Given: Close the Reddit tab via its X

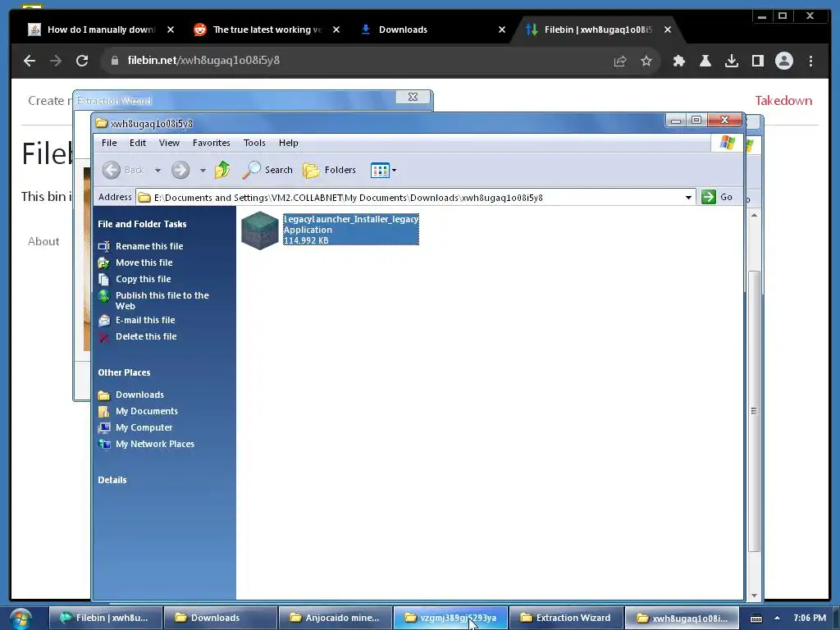Looking at the screenshot, I should click(336, 30).
